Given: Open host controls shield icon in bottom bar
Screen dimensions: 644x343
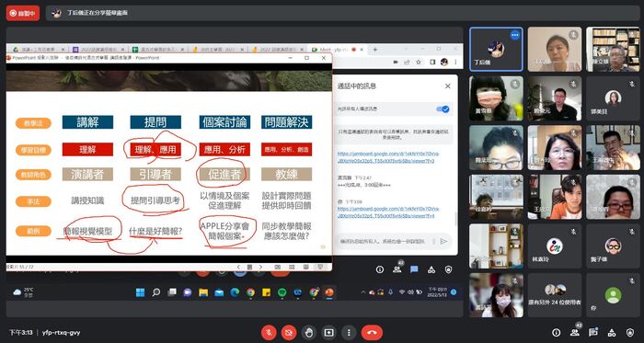Looking at the screenshot, I should click(x=629, y=332).
